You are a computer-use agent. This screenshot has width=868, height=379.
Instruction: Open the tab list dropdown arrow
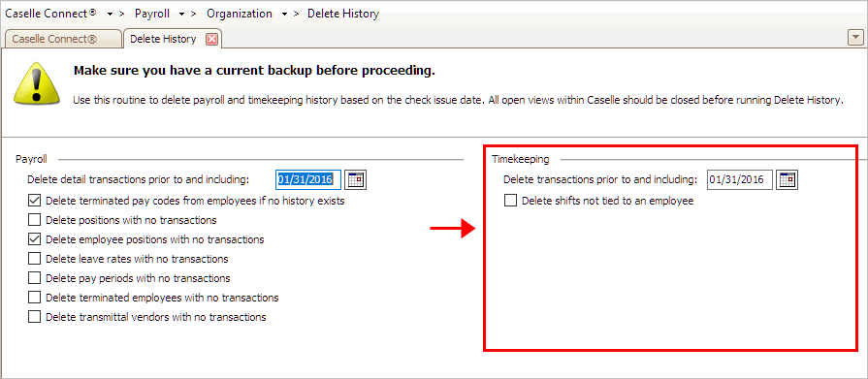[855, 38]
